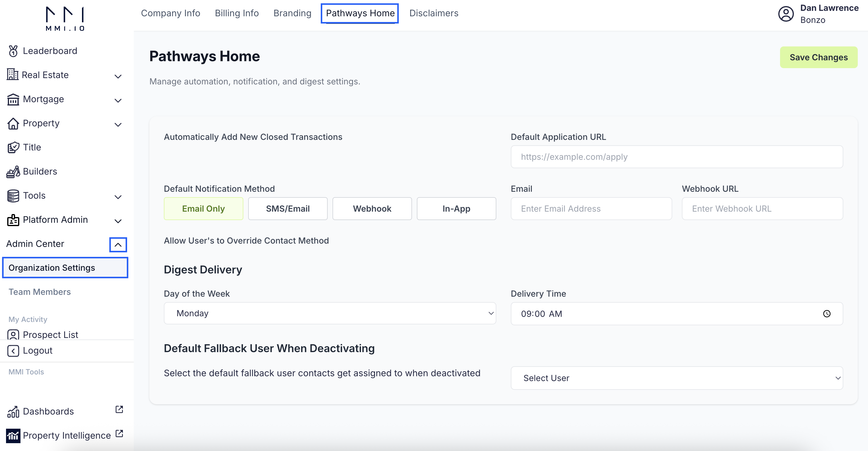Select SMS/Email notification method
The width and height of the screenshot is (868, 451).
tap(288, 208)
